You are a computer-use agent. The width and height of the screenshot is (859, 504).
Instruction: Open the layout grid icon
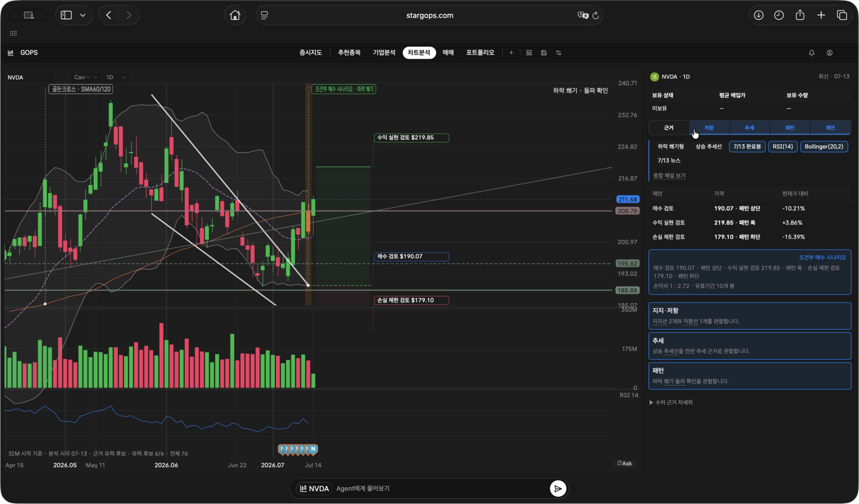click(x=529, y=52)
